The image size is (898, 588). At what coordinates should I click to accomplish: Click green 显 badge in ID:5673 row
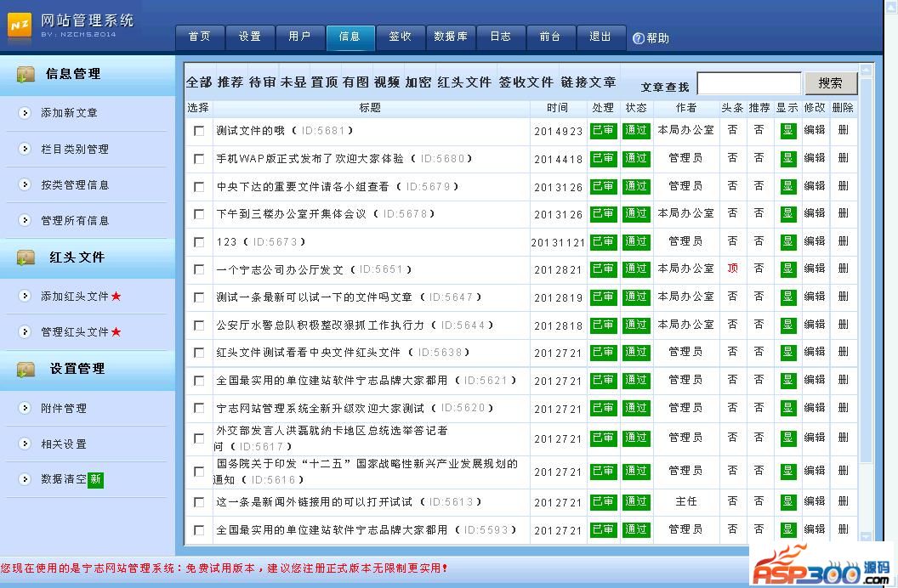(x=788, y=242)
